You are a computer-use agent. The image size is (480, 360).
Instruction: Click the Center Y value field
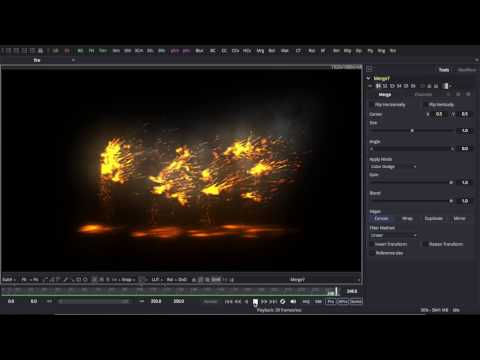coord(464,114)
